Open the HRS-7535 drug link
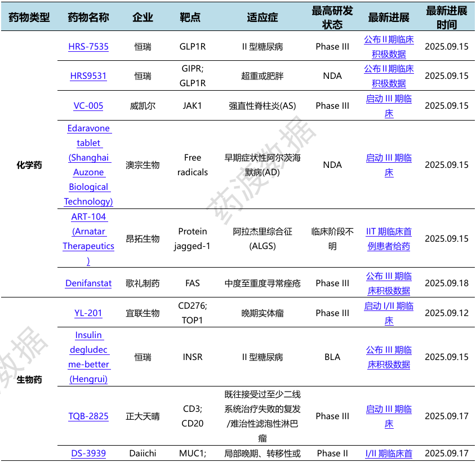Viewport: 476px width, 462px height. pos(88,47)
